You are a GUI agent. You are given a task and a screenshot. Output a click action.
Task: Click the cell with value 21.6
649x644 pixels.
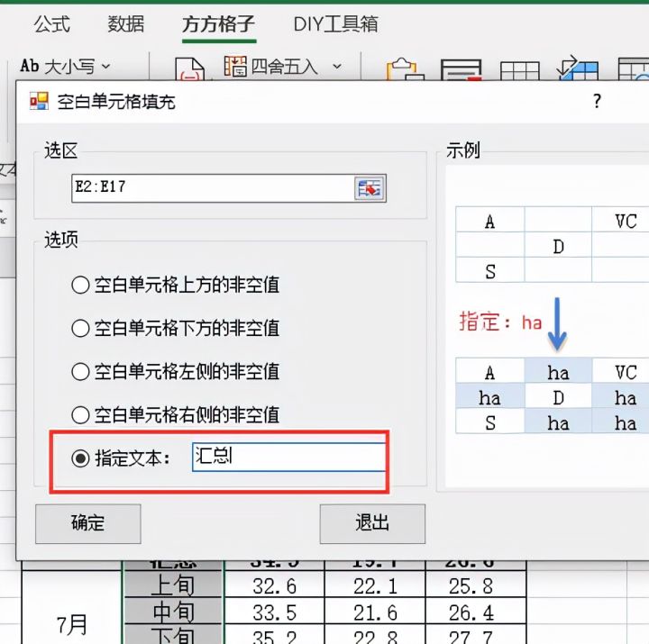pyautogui.click(x=375, y=612)
